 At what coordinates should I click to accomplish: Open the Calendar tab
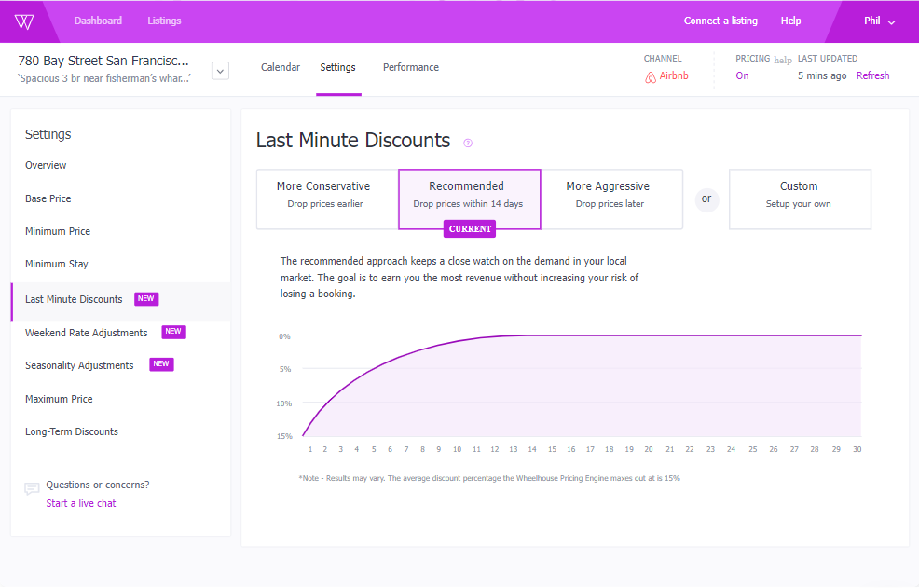pos(281,67)
